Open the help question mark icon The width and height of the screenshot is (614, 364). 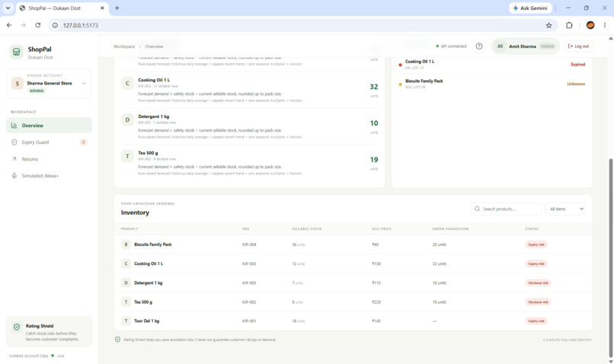479,46
